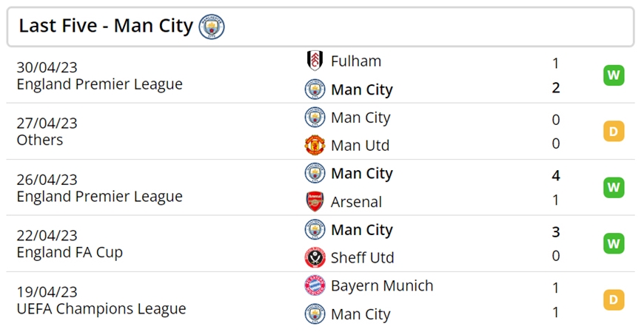Click UEFA Champions League competition label

click(x=101, y=308)
